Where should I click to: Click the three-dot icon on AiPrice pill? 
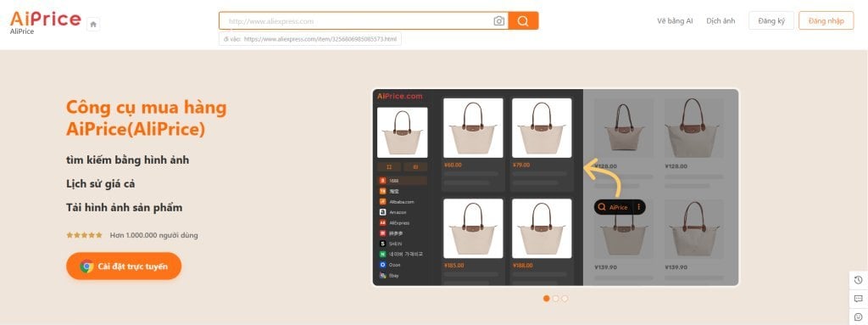point(638,207)
